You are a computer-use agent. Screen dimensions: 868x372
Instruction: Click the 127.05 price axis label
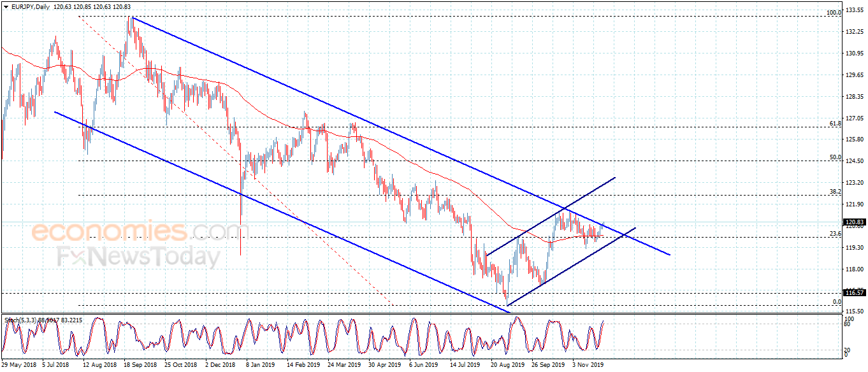(x=855, y=118)
